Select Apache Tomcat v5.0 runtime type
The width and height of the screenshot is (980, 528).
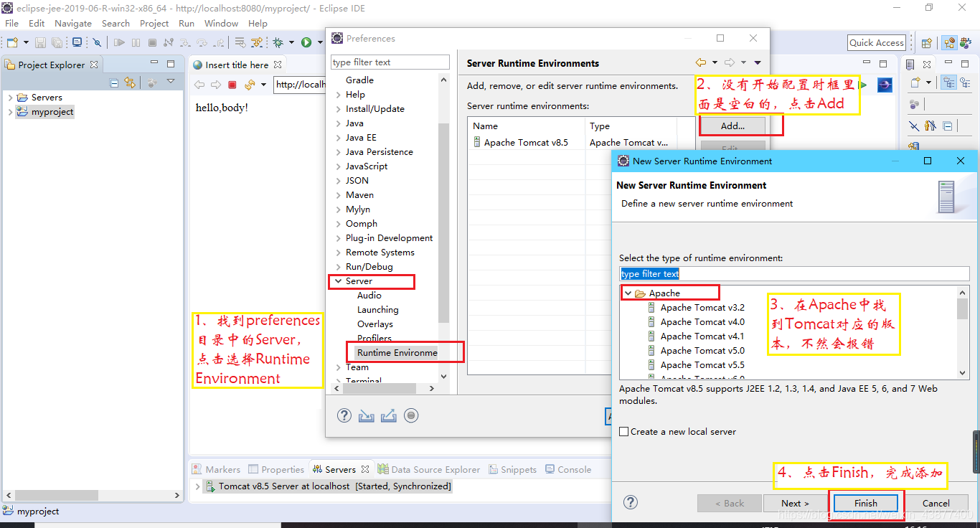(x=696, y=351)
